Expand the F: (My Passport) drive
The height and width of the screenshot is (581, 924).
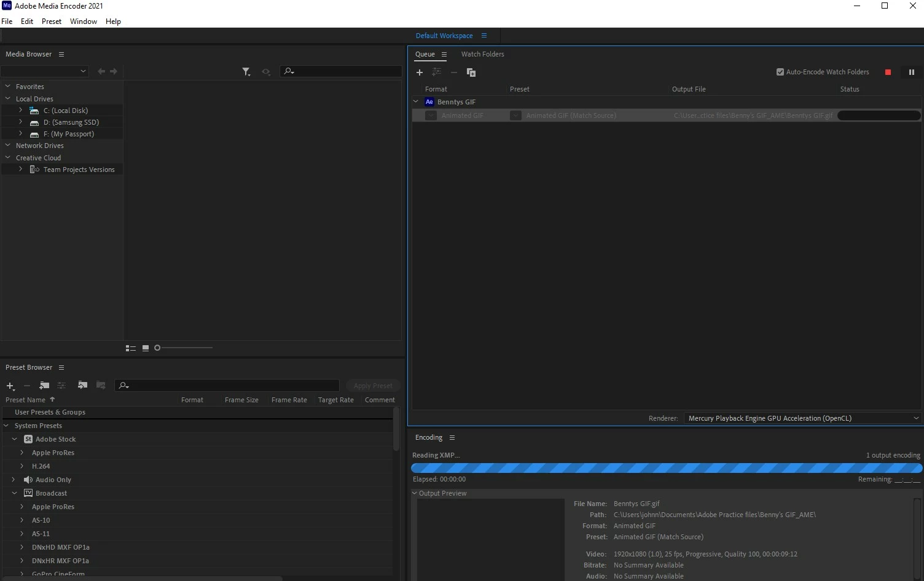tap(20, 134)
